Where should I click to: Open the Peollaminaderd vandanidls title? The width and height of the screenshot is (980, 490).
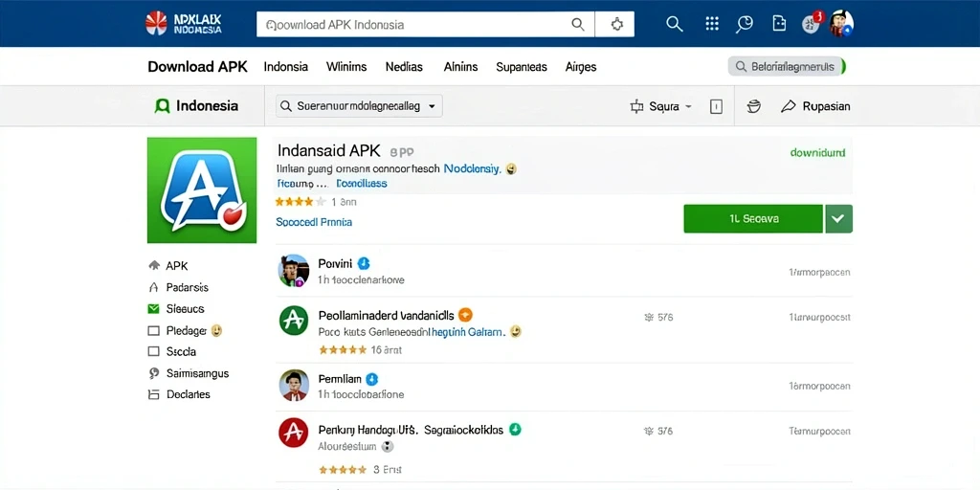[x=387, y=315]
